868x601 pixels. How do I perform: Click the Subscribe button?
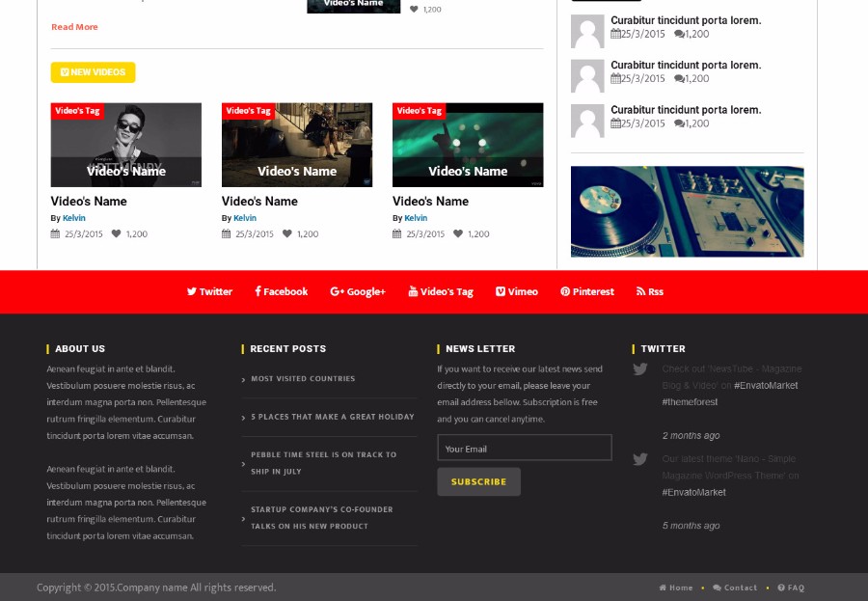[x=478, y=481]
